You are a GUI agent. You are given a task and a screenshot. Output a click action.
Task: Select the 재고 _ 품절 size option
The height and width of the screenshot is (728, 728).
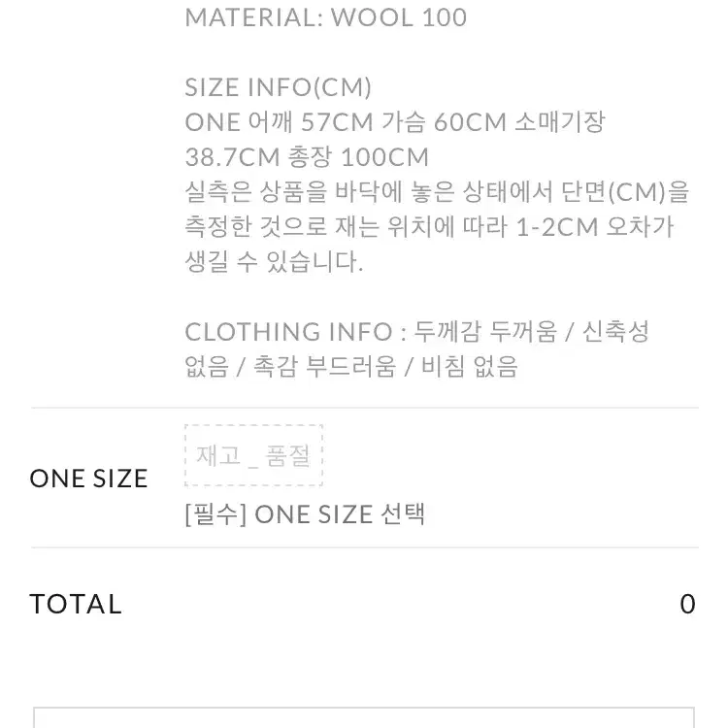pyautogui.click(x=253, y=455)
